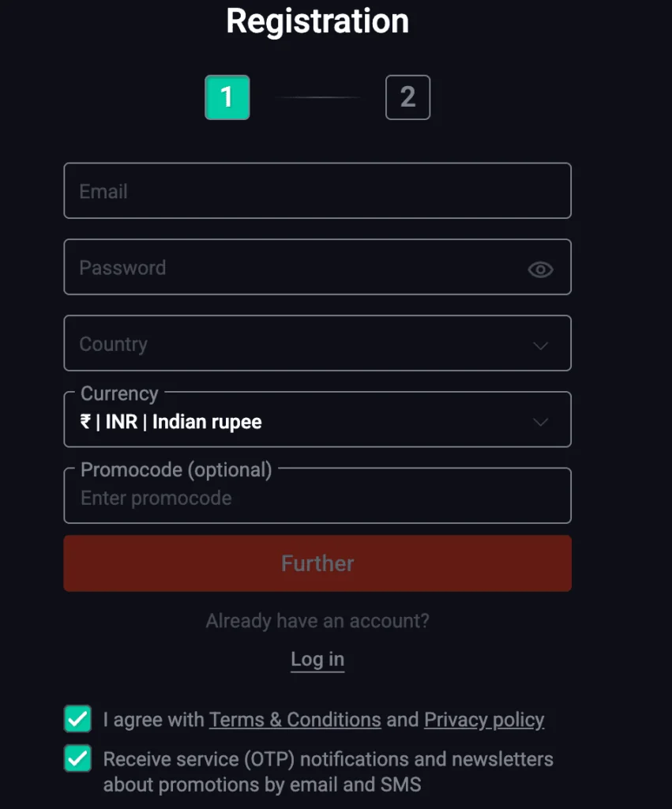Open the Currency dropdown showing INR

pos(316,420)
